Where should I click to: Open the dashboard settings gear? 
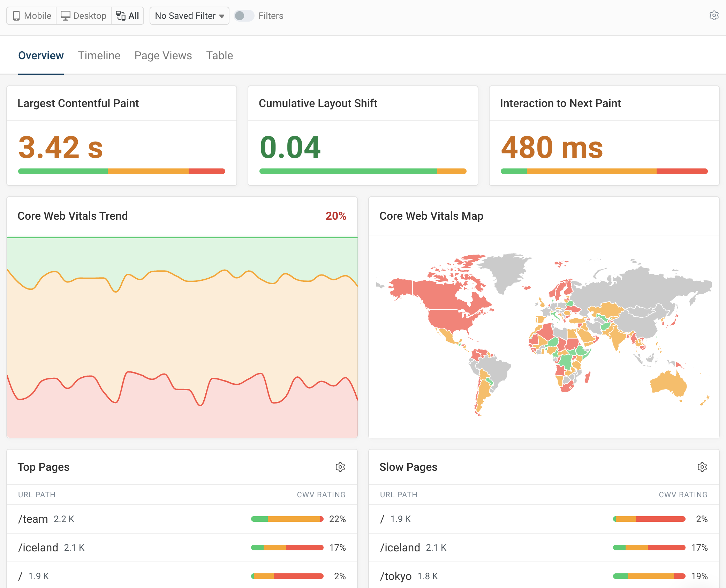tap(713, 15)
